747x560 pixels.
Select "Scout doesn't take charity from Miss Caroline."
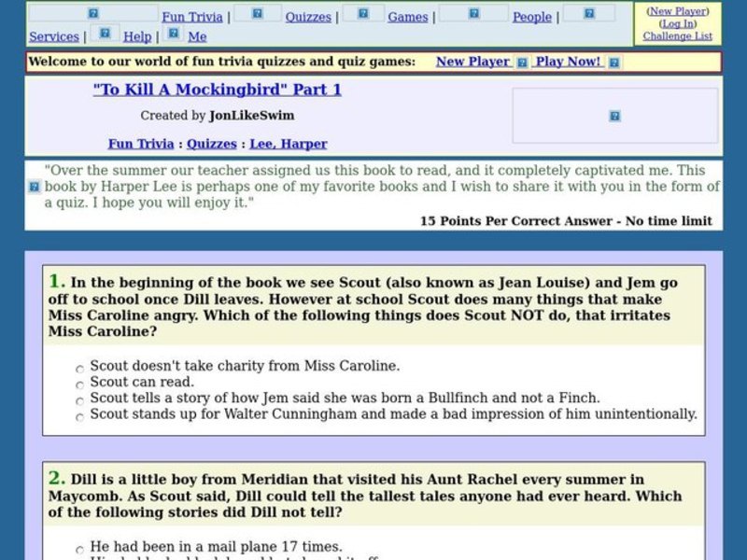point(80,369)
